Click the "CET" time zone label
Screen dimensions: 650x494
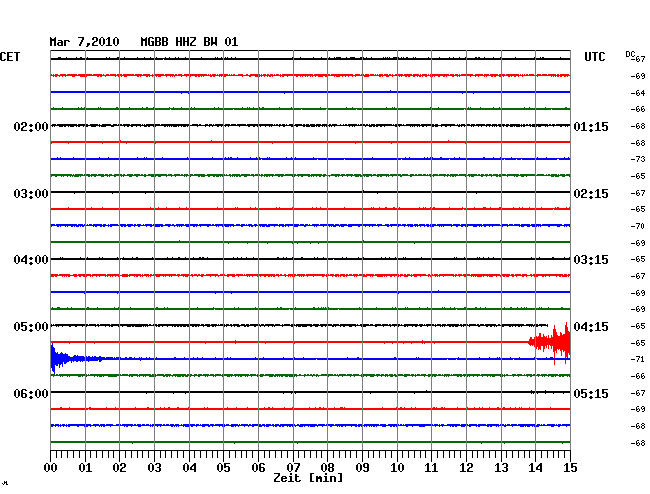point(10,57)
